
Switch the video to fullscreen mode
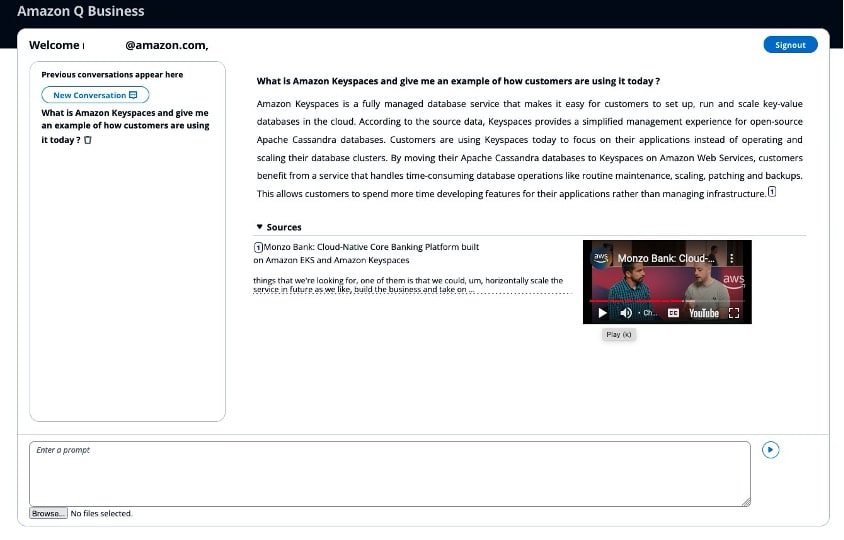(734, 313)
